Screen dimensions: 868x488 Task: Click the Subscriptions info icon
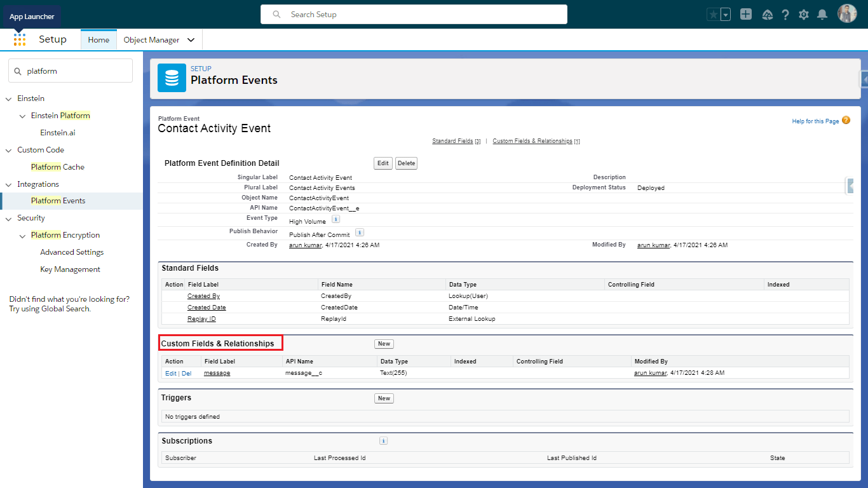pos(383,440)
